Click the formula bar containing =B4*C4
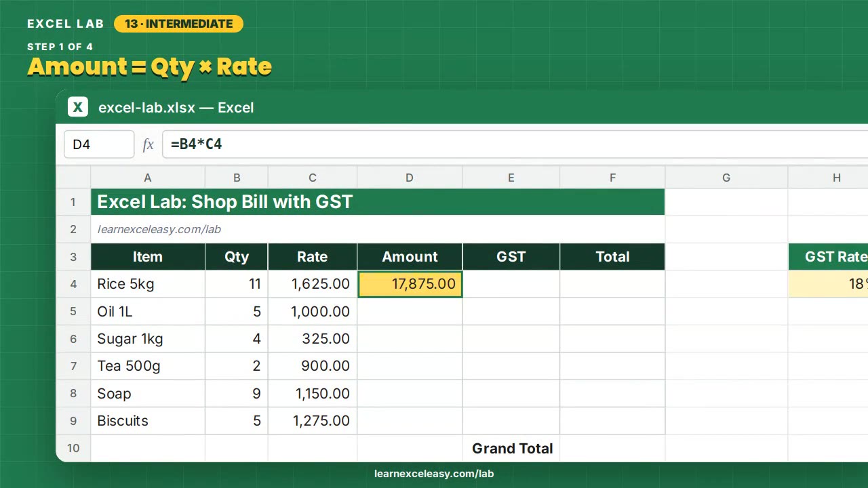Image resolution: width=868 pixels, height=488 pixels. tap(515, 144)
